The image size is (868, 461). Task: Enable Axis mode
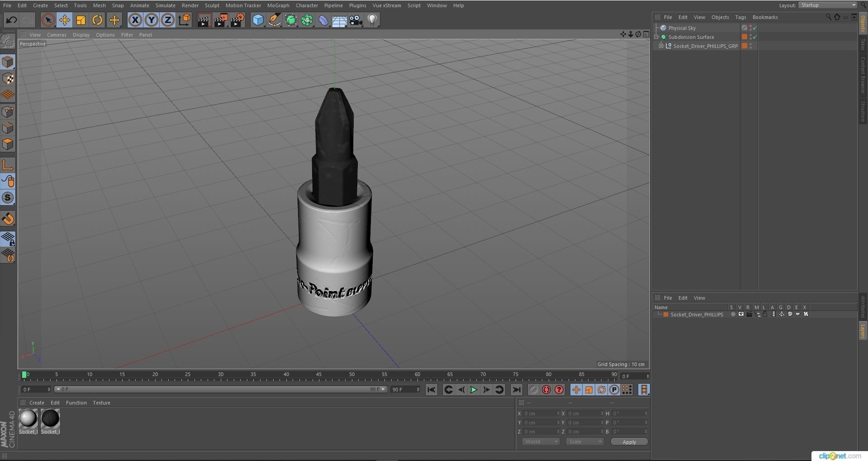[x=8, y=165]
